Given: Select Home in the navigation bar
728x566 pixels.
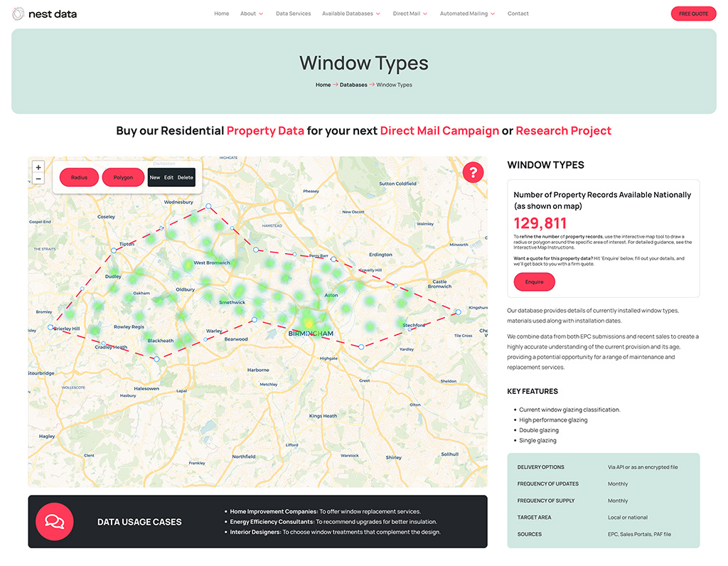Looking at the screenshot, I should (221, 13).
